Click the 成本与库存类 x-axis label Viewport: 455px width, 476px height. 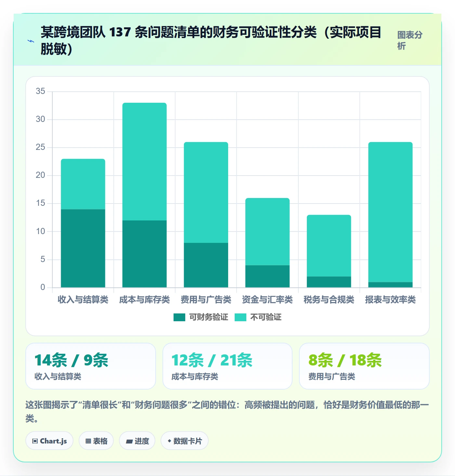pyautogui.click(x=145, y=299)
